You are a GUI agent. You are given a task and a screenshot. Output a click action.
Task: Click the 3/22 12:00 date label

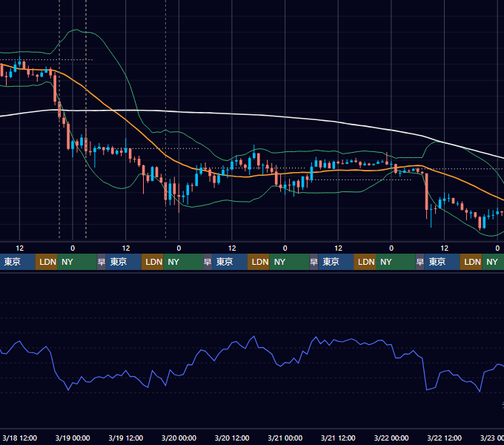[444, 438]
